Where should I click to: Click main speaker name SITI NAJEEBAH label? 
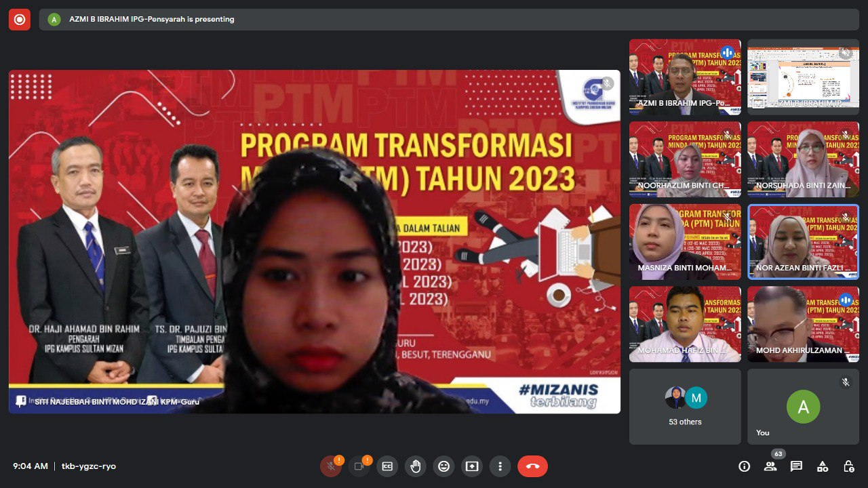(117, 401)
